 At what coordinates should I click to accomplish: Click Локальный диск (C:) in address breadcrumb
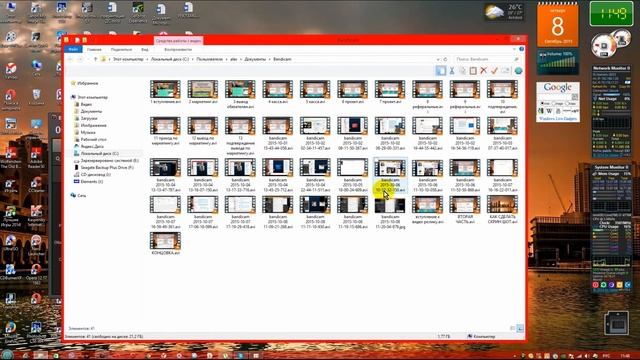(x=170, y=59)
